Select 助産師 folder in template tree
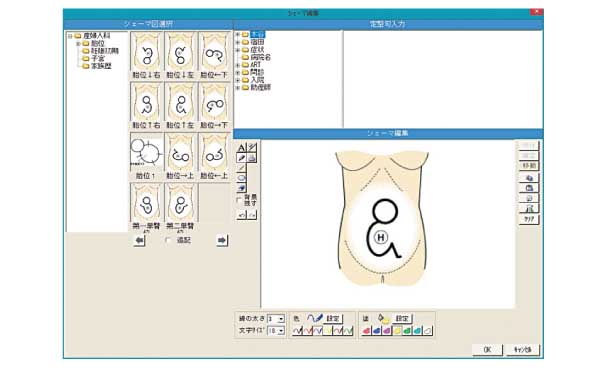Viewport: 600px width, 370px height. pyautogui.click(x=261, y=88)
